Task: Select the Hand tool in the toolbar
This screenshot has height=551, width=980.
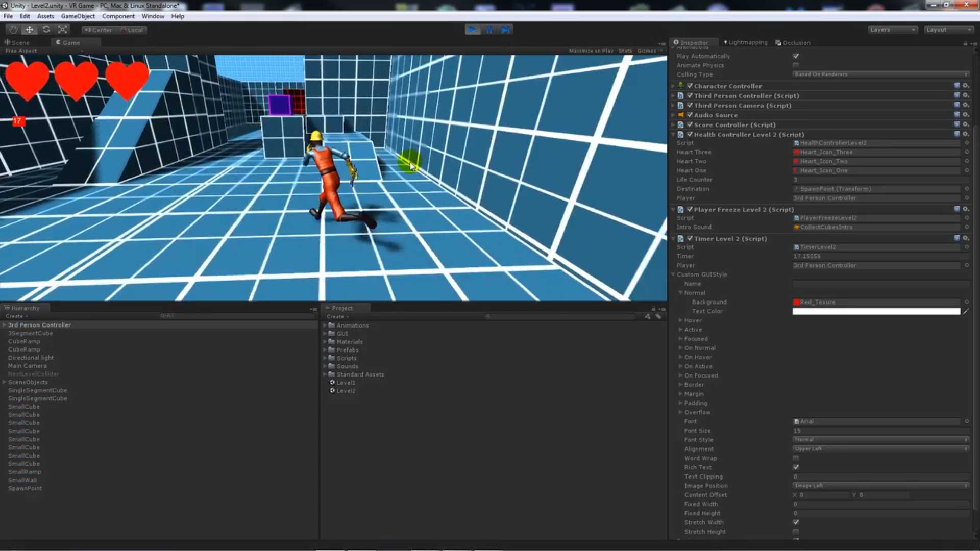Action: pos(13,30)
